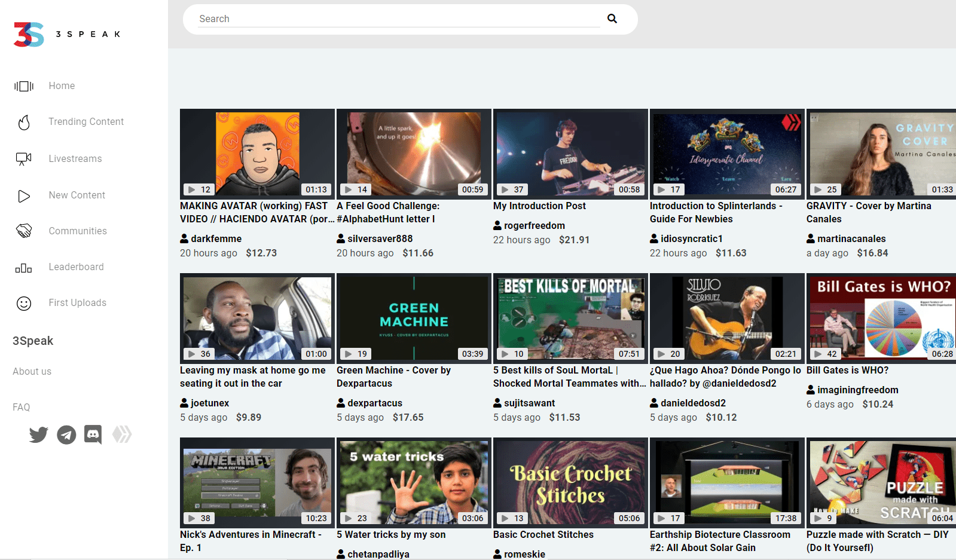This screenshot has width=956, height=560.
Task: Open the Twitter social icon
Action: pos(38,434)
